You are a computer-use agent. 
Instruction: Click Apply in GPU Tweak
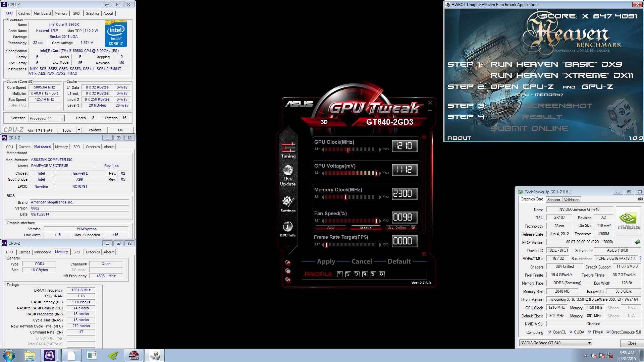(326, 261)
